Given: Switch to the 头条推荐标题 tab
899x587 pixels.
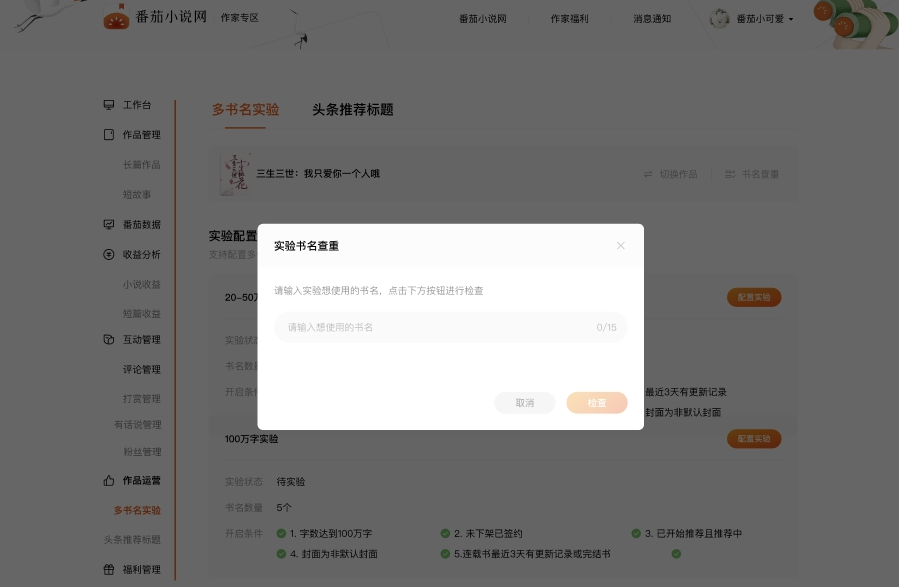Looking at the screenshot, I should click(352, 110).
